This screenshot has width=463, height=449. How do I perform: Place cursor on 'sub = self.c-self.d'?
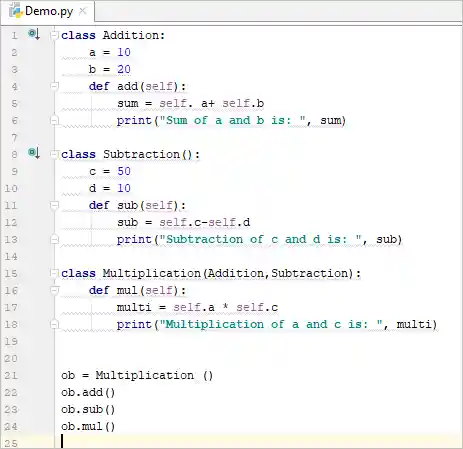click(183, 222)
